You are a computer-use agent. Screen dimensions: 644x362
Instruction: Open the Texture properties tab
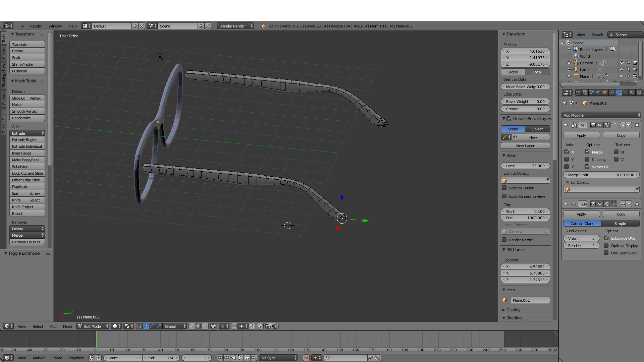point(639,93)
